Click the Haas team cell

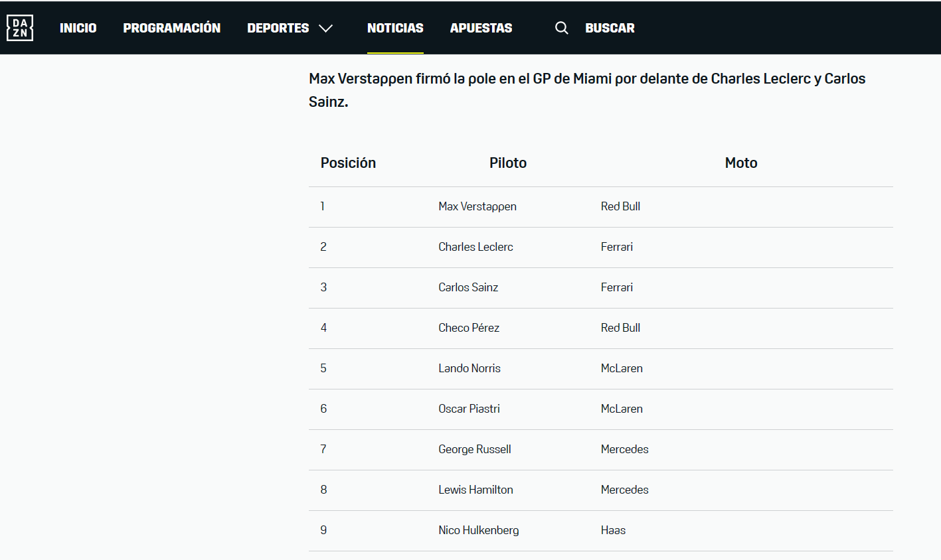[x=613, y=530]
